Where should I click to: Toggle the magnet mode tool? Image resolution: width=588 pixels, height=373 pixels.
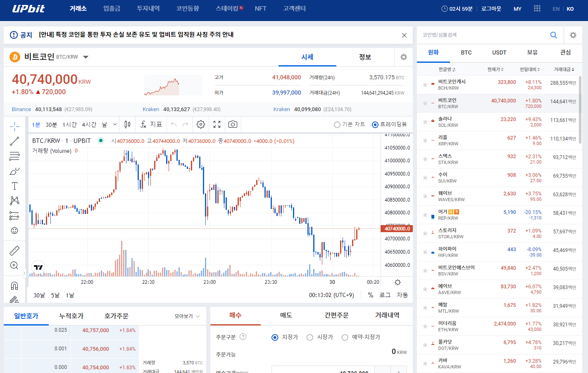click(x=14, y=285)
